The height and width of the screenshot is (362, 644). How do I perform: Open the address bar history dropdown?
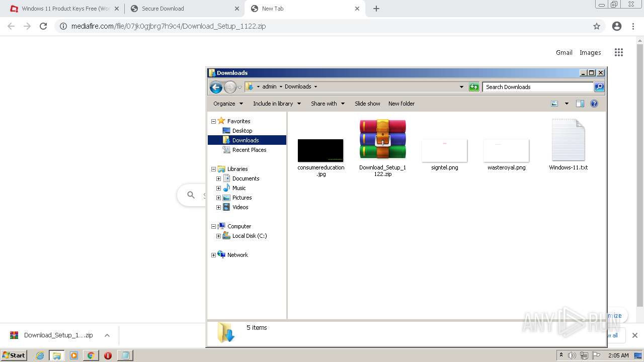[461, 87]
